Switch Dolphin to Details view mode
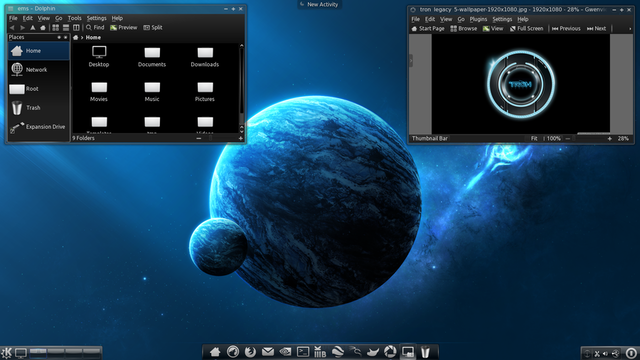 66,28
